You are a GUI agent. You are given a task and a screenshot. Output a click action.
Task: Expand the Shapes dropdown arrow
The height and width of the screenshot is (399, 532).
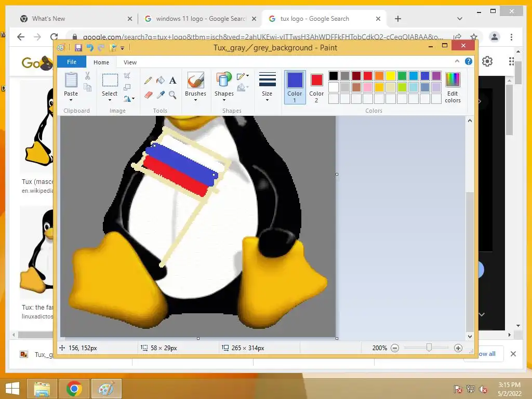click(x=224, y=100)
